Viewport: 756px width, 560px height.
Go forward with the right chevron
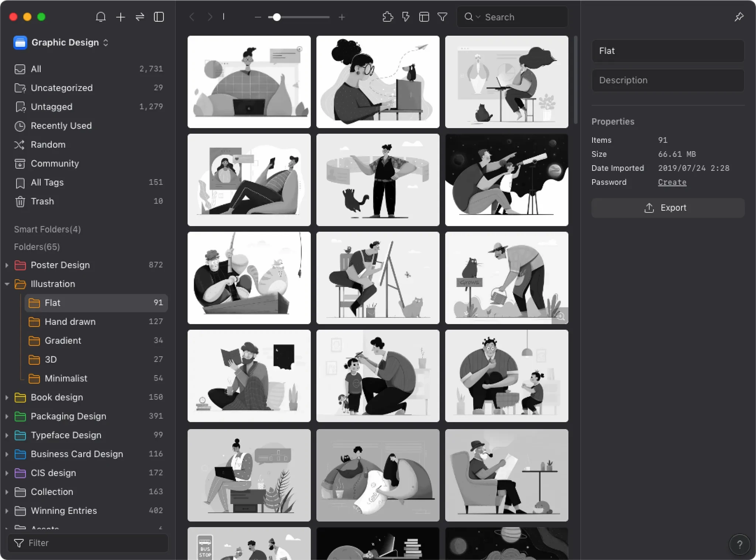click(210, 17)
